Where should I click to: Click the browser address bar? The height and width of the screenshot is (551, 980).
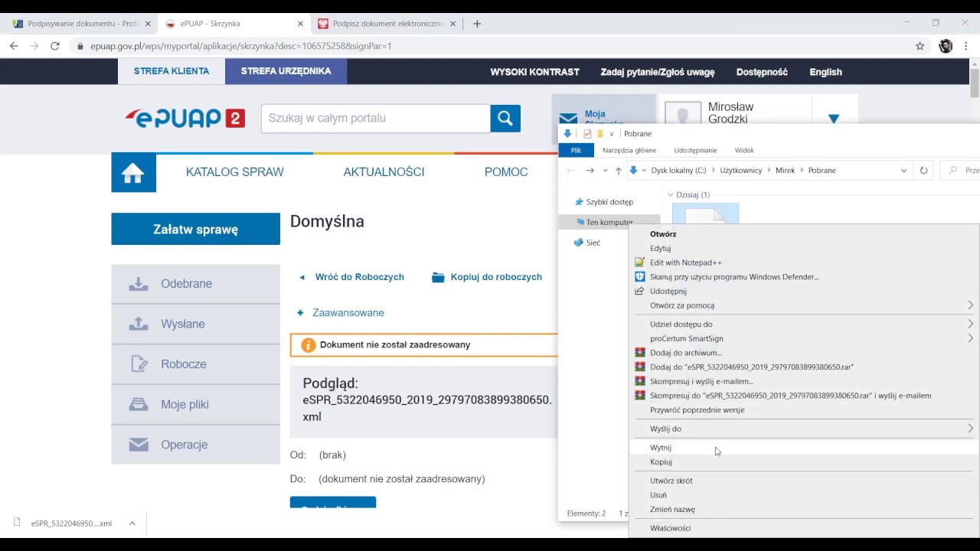[490, 46]
